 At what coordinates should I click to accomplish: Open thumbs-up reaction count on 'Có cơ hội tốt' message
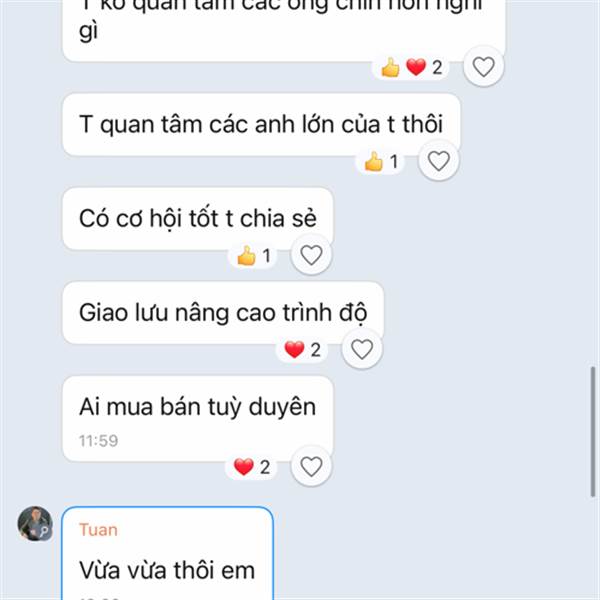click(x=253, y=256)
